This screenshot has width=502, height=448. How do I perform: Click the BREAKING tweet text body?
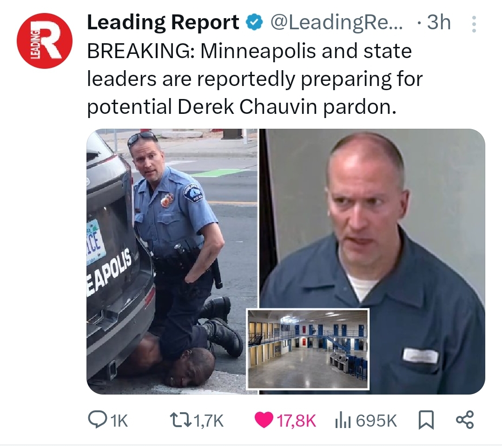point(255,79)
